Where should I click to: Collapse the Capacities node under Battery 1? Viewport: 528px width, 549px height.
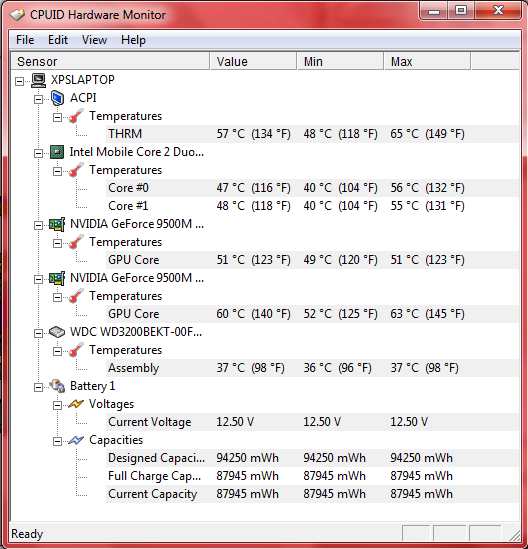click(57, 442)
